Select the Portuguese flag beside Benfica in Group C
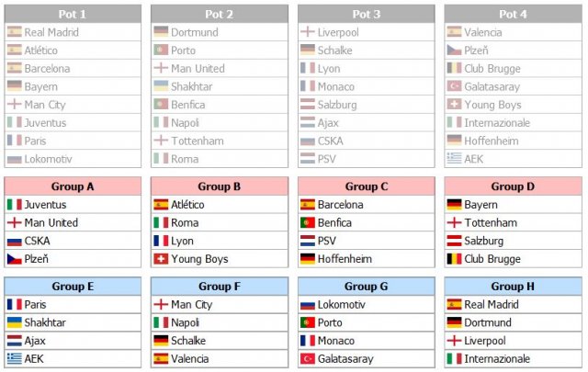The height and width of the screenshot is (372, 588). click(308, 223)
